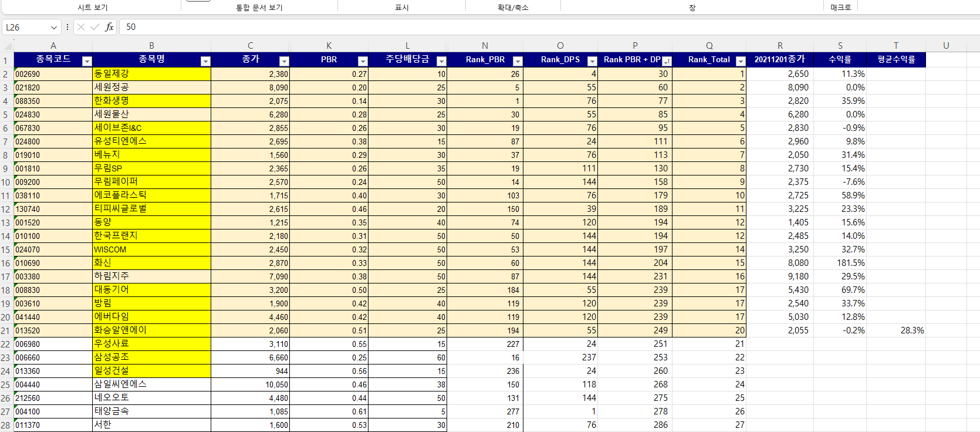This screenshot has width=980, height=432.
Task: Expand the Name Box dropdown arrow
Action: pyautogui.click(x=54, y=28)
